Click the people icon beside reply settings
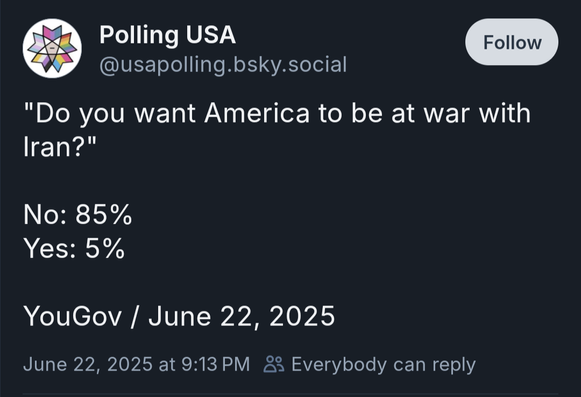The height and width of the screenshot is (397, 581). click(273, 364)
